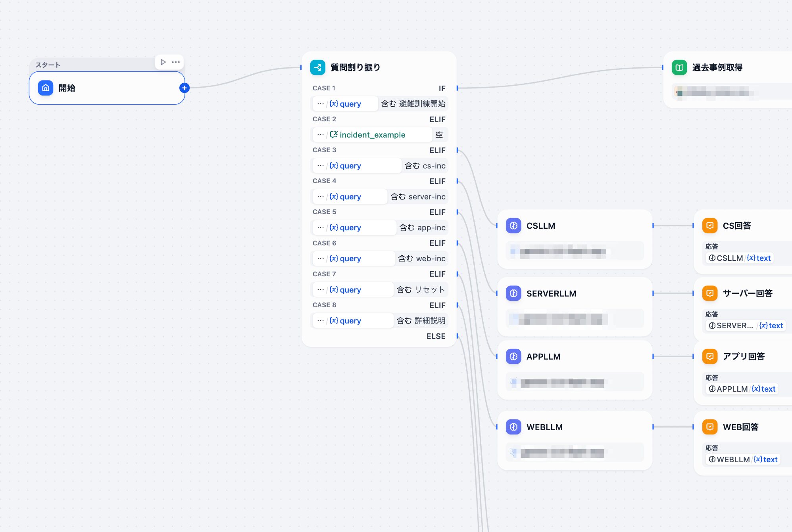The height and width of the screenshot is (532, 792).
Task: Click the 質問割り振り branch icon
Action: 317,67
